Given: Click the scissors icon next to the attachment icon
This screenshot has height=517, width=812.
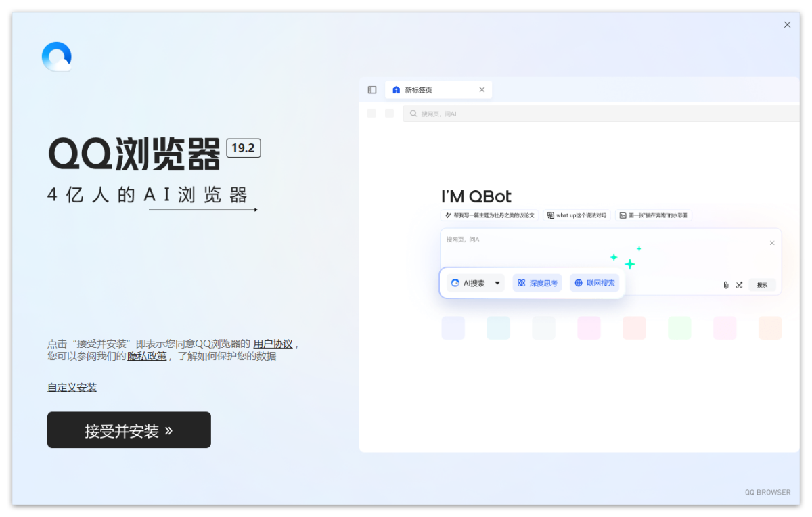Looking at the screenshot, I should click(739, 284).
